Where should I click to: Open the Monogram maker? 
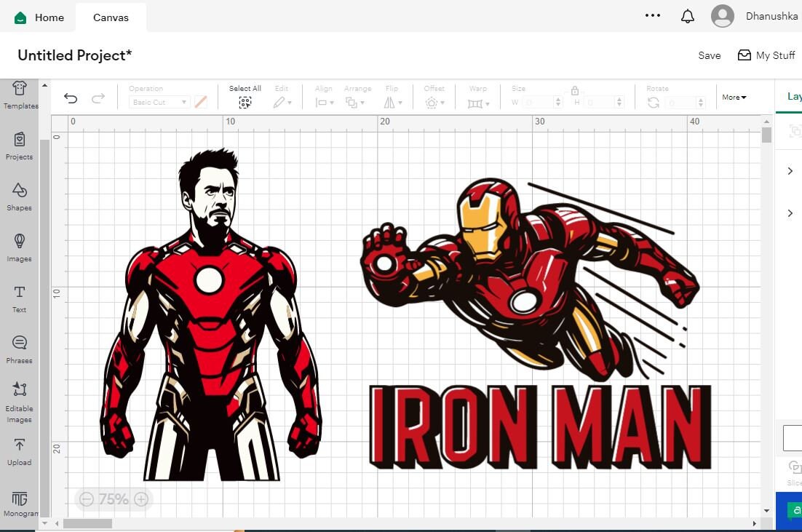(x=19, y=502)
